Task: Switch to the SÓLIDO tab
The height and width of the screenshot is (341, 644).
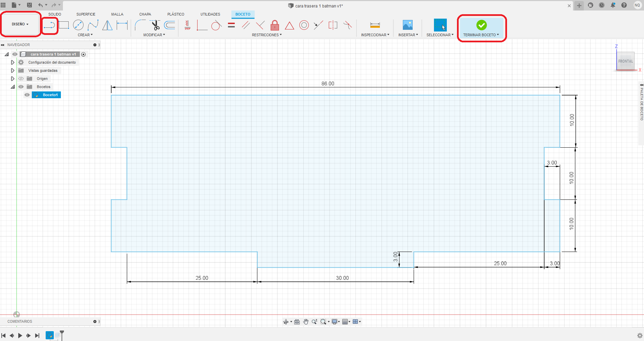Action: pyautogui.click(x=55, y=14)
